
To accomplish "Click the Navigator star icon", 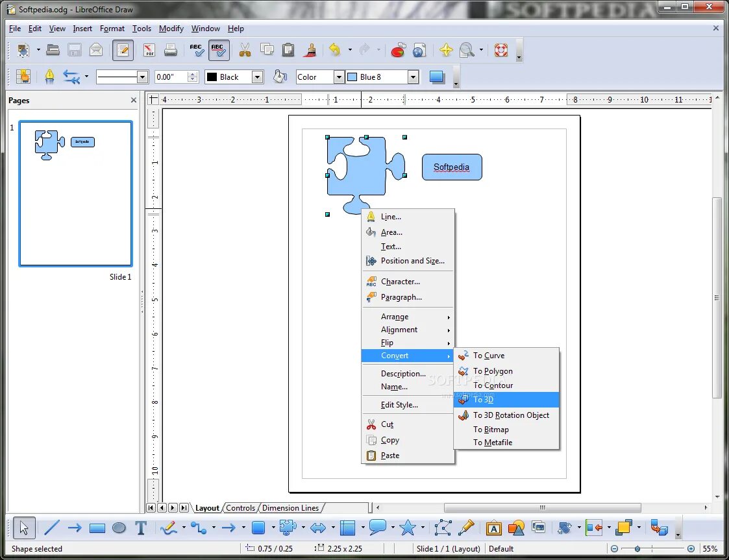I will [x=446, y=50].
